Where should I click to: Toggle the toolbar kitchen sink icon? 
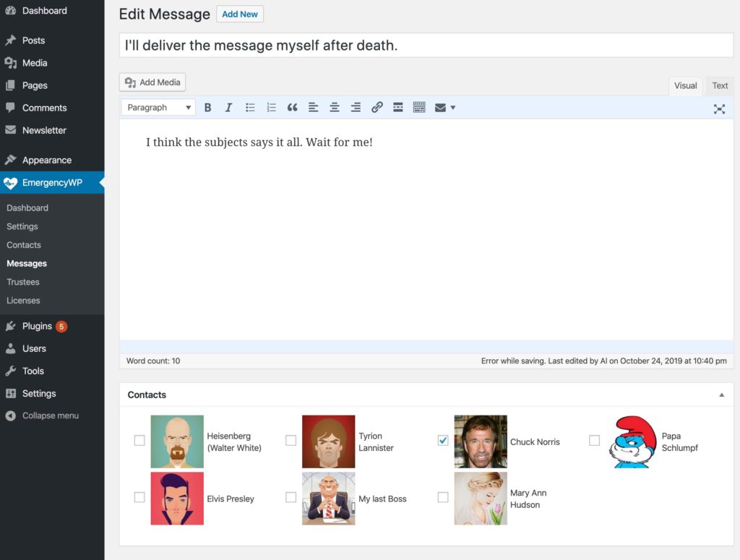click(419, 108)
